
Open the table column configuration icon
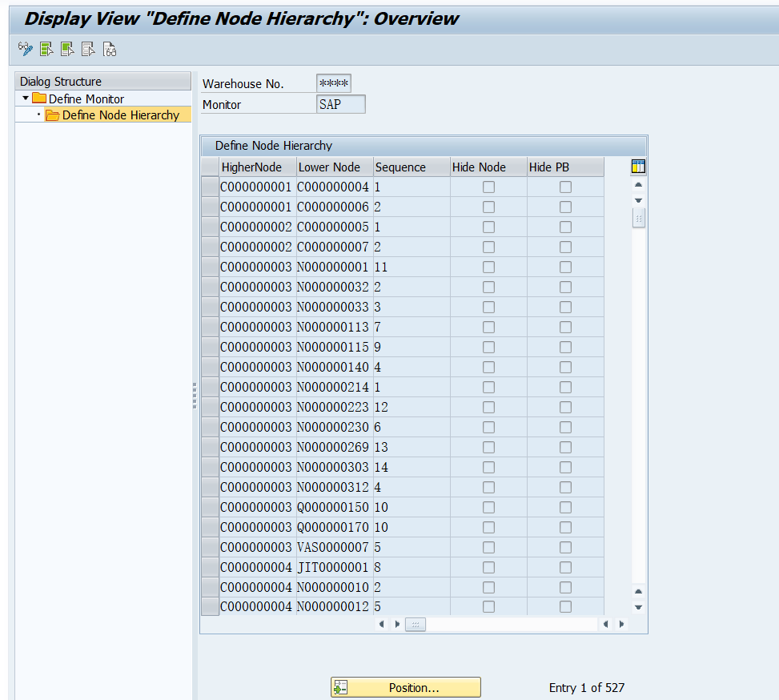(x=636, y=166)
